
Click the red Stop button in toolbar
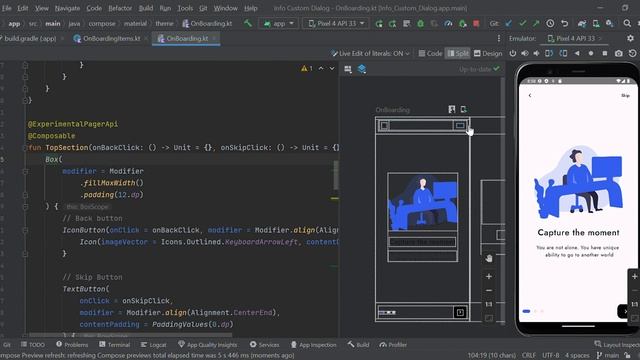[x=476, y=24]
